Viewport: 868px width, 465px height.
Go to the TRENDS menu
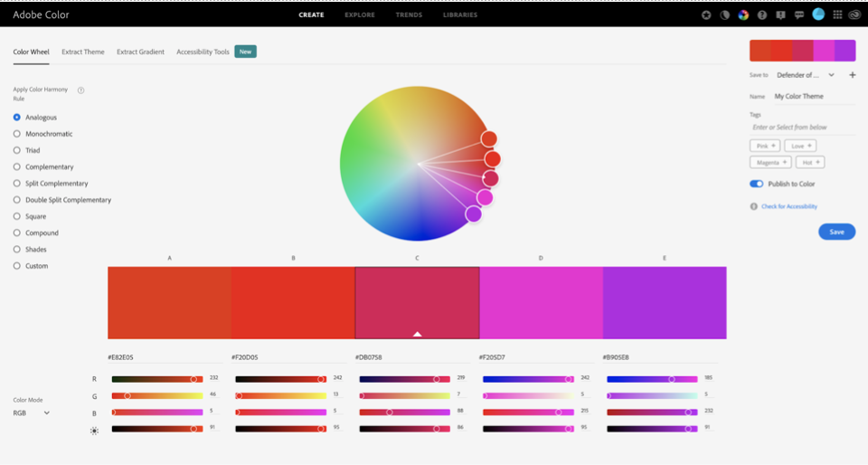[409, 15]
